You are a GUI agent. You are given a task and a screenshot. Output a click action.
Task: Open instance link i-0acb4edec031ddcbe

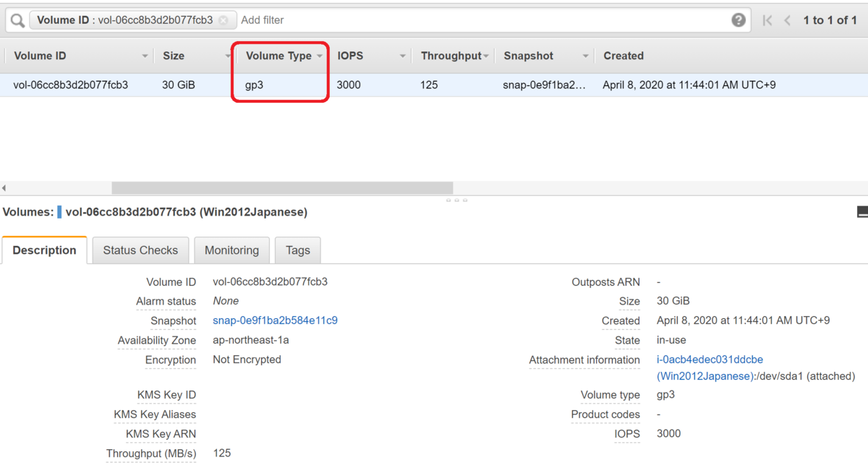(710, 360)
